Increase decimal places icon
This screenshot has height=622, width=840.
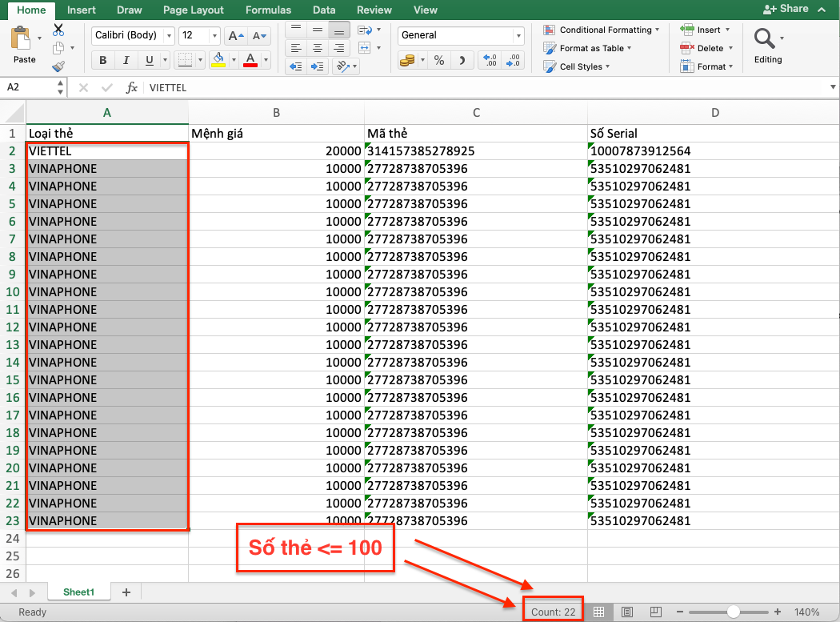(490, 60)
